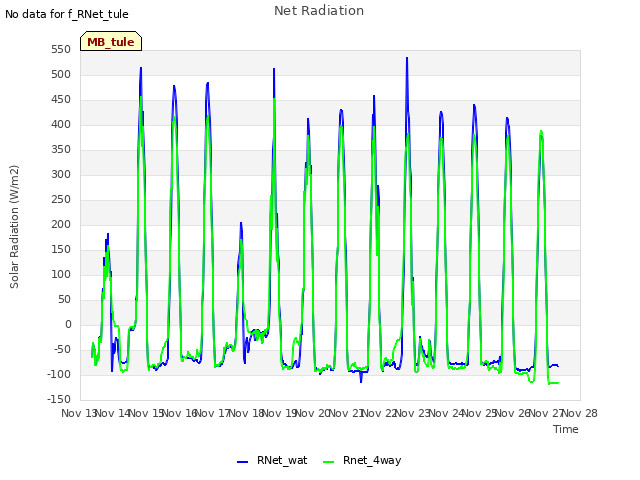Click the 250 y-axis tick label
Image resolution: width=640 pixels, height=480 pixels.
pyautogui.click(x=61, y=199)
